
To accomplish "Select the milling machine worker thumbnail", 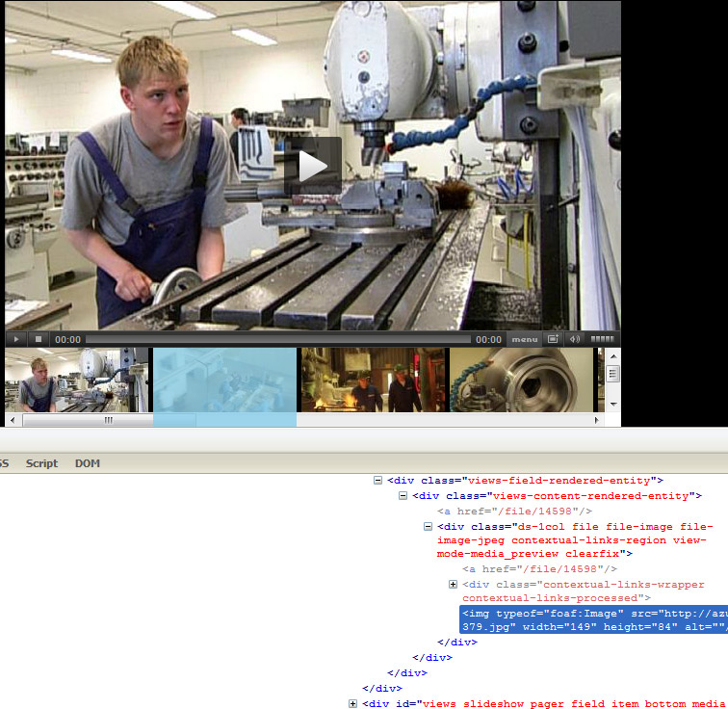I will coord(77,380).
